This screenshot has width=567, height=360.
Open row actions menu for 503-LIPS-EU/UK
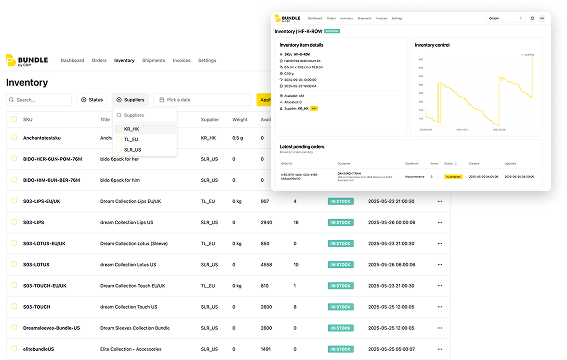[x=440, y=201]
